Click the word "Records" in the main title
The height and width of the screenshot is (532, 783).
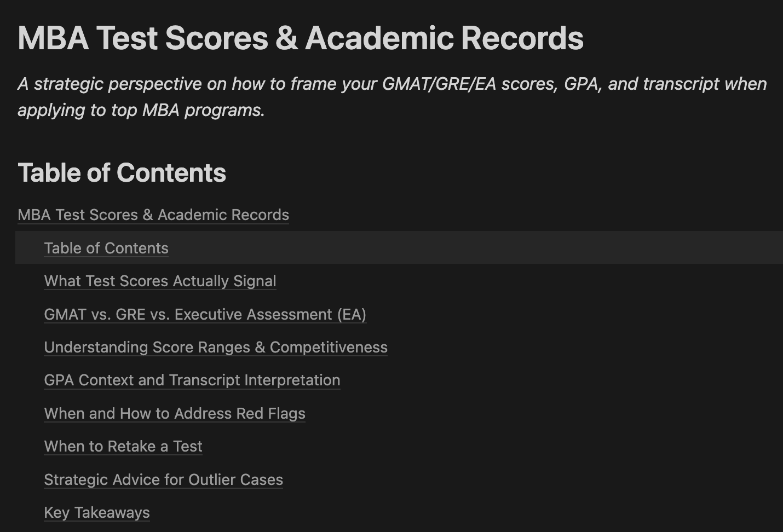(522, 38)
